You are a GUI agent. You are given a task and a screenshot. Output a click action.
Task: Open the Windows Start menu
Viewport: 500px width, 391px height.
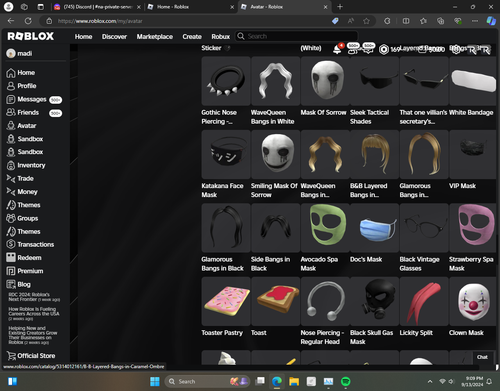155,381
